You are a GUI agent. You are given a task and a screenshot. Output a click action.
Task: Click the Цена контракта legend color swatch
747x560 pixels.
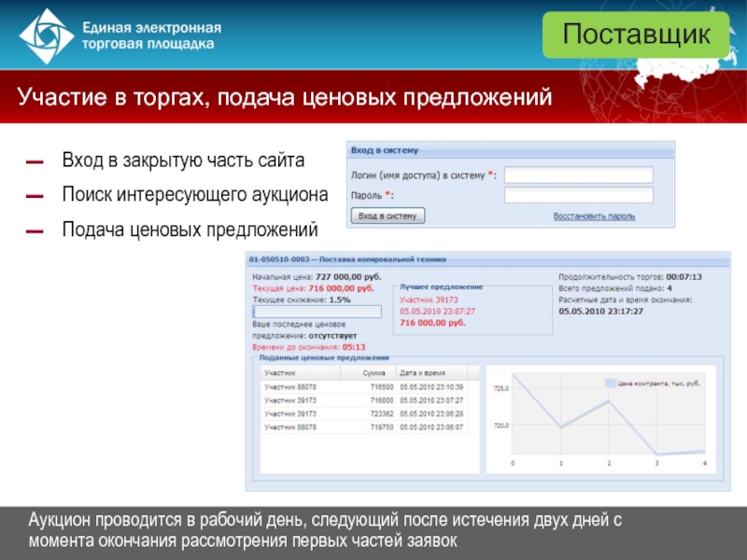(611, 383)
